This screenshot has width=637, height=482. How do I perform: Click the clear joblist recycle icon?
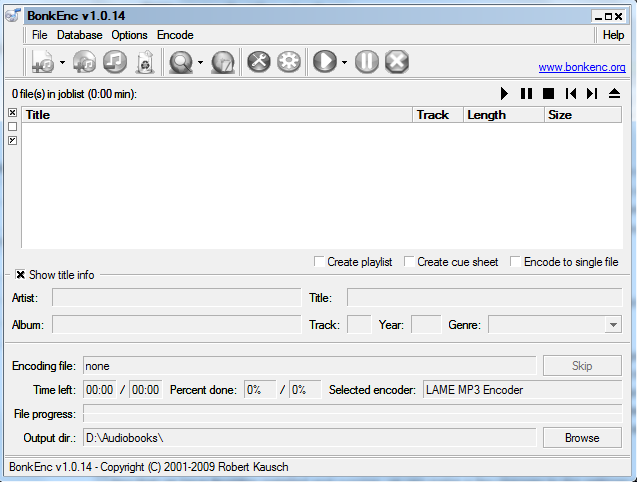click(145, 62)
